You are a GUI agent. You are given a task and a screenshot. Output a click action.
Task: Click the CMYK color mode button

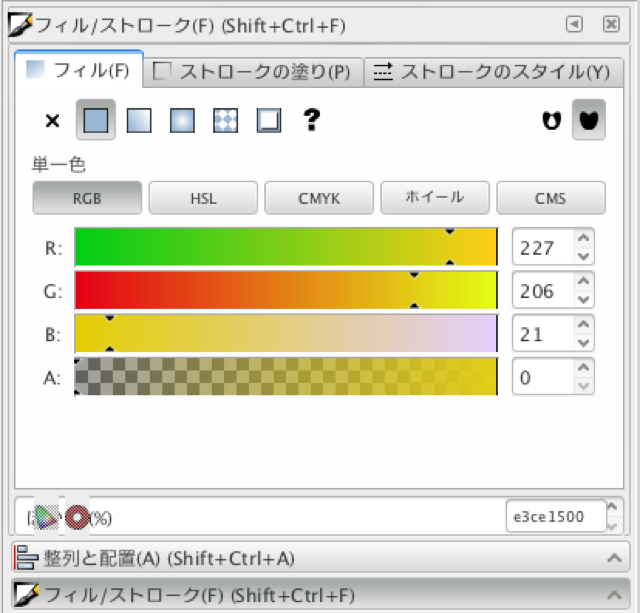click(319, 198)
